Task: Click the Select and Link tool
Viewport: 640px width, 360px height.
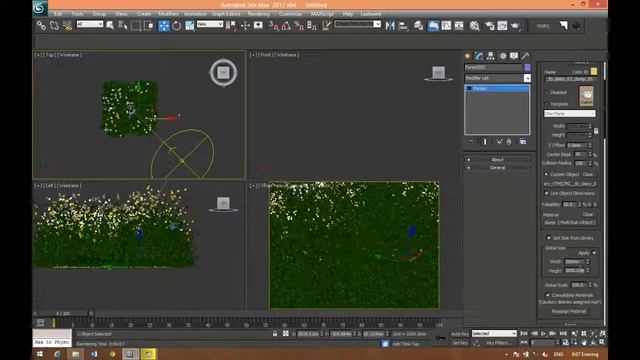Action: click(41, 25)
